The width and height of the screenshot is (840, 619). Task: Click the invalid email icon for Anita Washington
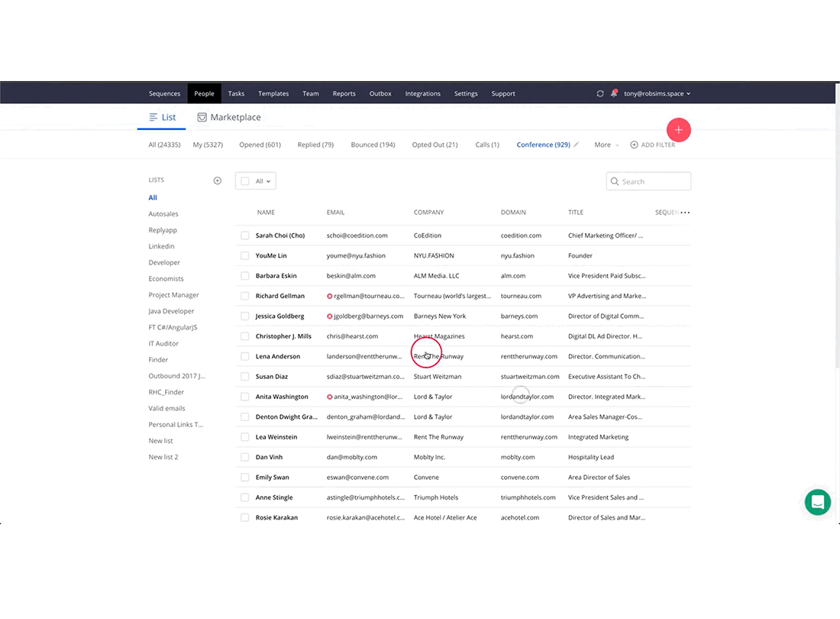point(329,397)
